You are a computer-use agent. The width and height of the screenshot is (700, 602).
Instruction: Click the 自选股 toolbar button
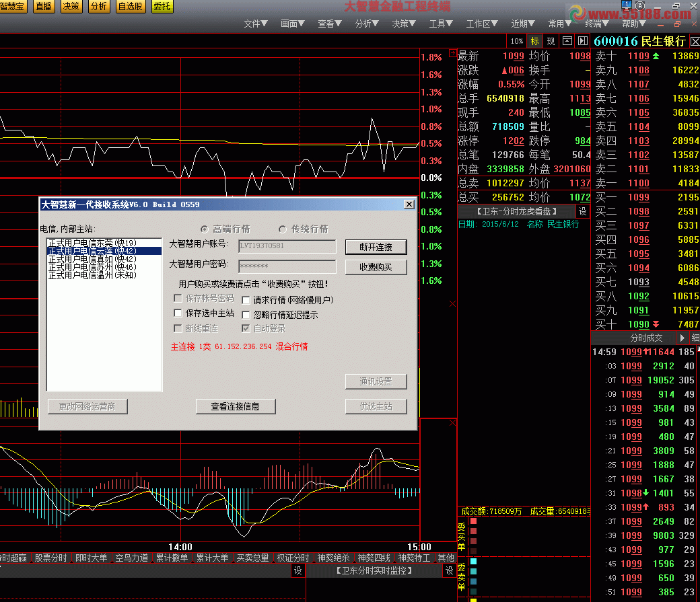point(131,6)
